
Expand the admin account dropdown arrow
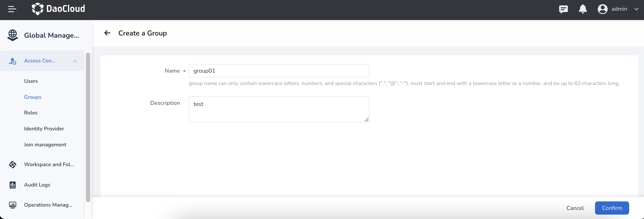636,9
